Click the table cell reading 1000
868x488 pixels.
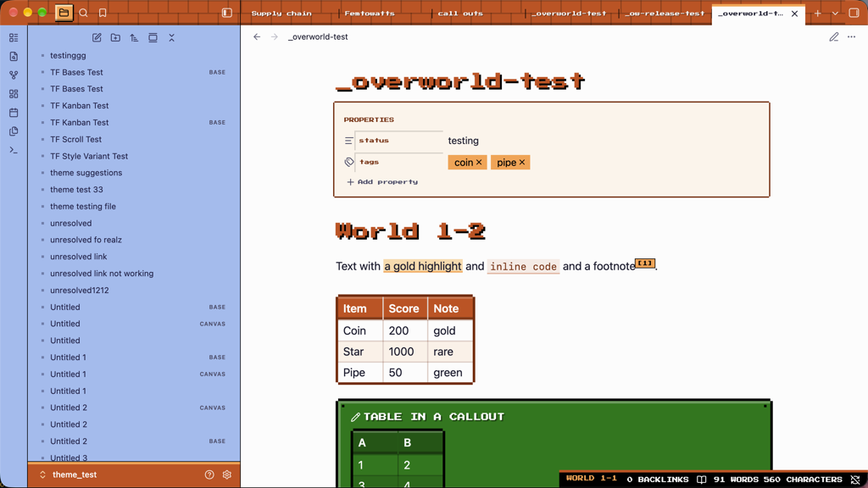pyautogui.click(x=404, y=352)
